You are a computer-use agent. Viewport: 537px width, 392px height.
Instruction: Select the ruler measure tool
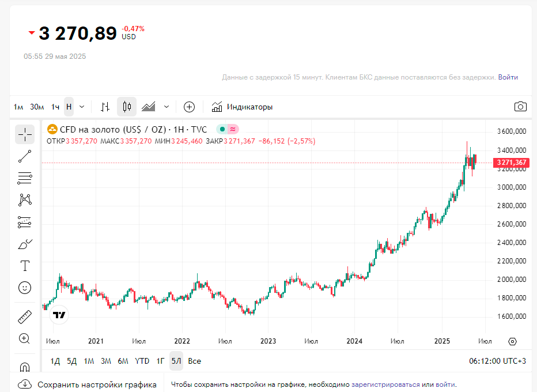(x=25, y=316)
